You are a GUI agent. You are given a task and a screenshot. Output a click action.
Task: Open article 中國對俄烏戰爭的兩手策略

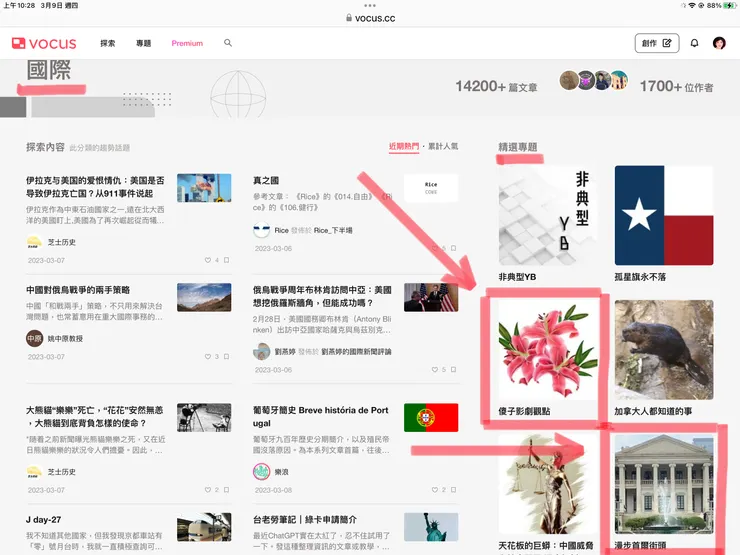(78, 290)
